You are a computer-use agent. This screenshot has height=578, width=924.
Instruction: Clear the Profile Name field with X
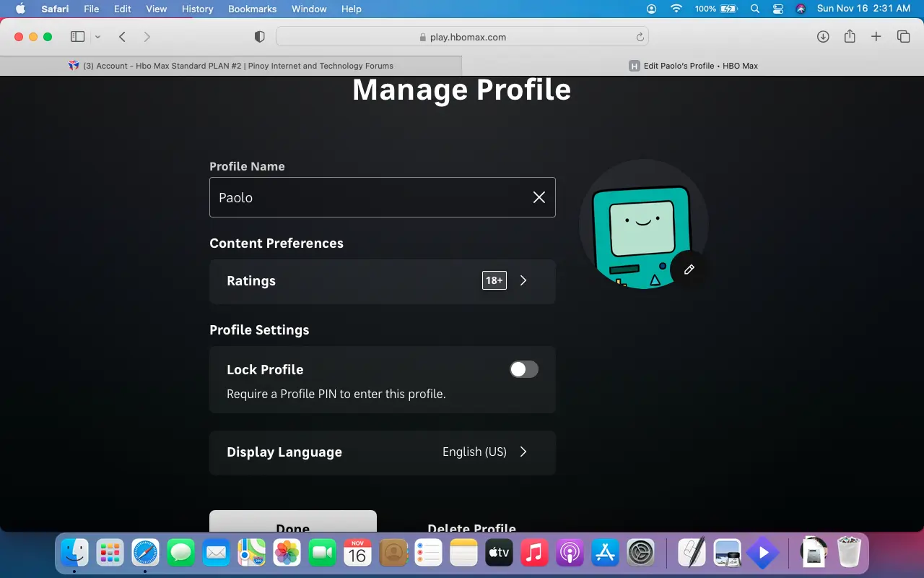coord(539,197)
